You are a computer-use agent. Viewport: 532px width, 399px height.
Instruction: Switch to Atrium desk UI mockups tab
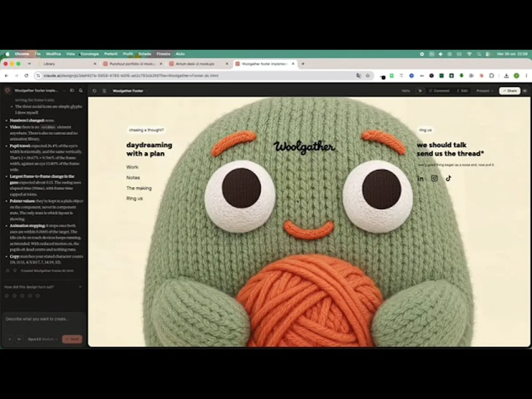click(199, 64)
